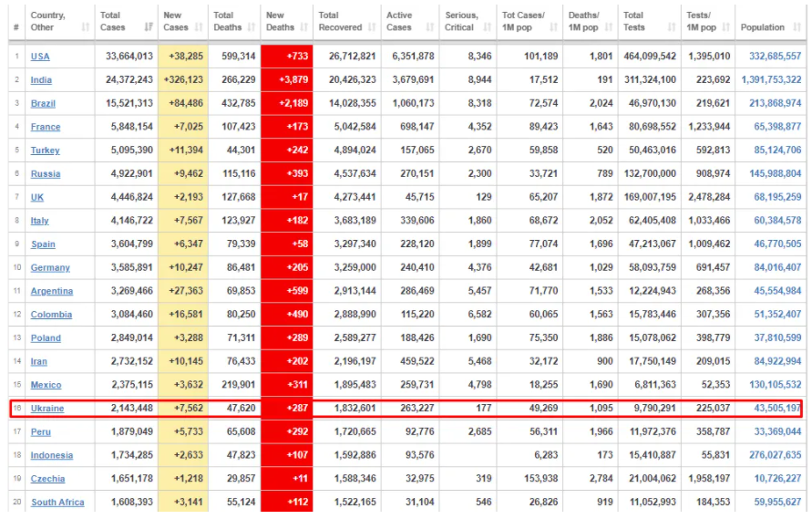The width and height of the screenshot is (812, 519).
Task: Click India's red +3,879 new deaths cell
Action: coord(286,80)
